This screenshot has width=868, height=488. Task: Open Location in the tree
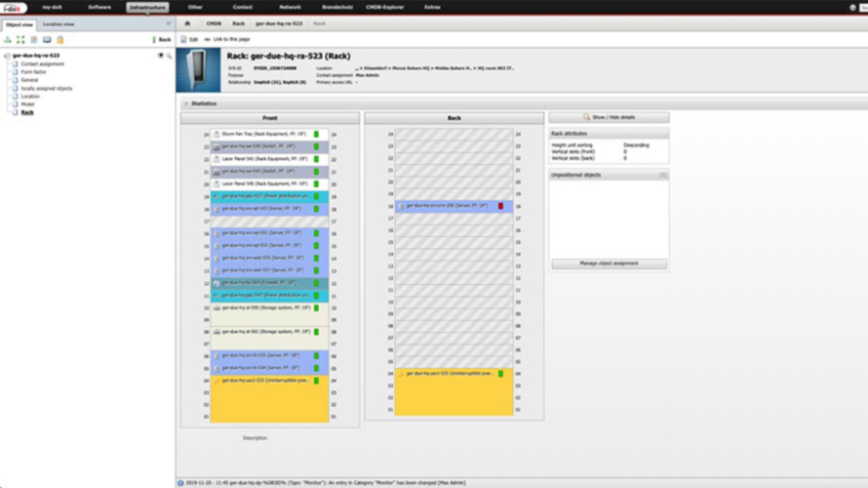[30, 97]
